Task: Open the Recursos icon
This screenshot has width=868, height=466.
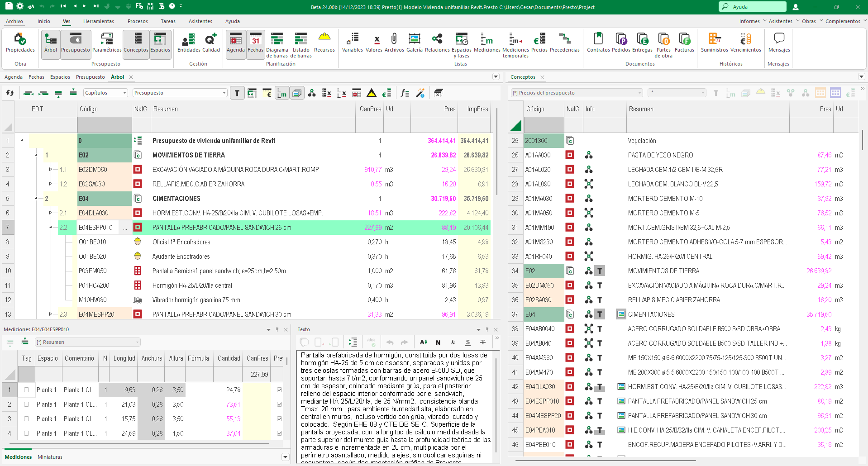Action: pos(324,43)
